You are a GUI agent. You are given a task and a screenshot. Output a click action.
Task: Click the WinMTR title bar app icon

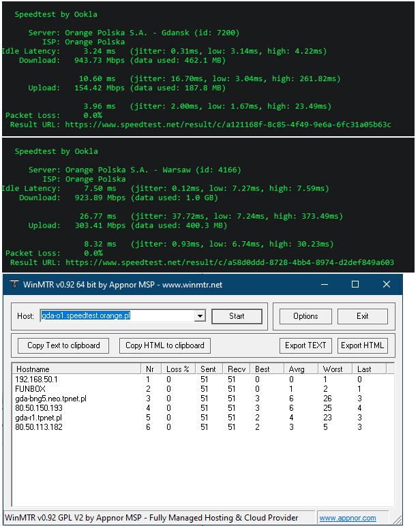coord(13,284)
